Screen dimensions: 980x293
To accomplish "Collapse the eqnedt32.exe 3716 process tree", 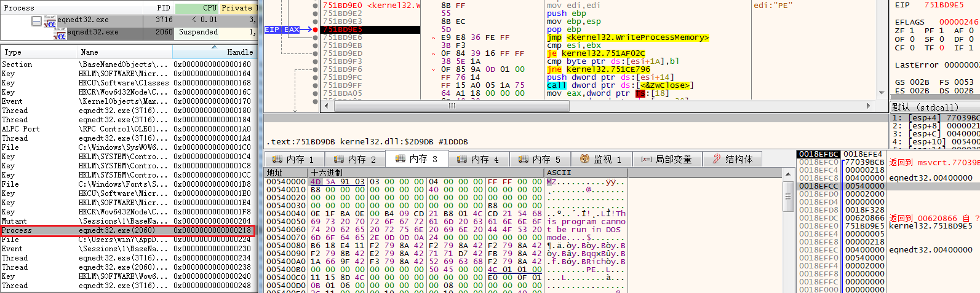I will (x=36, y=21).
